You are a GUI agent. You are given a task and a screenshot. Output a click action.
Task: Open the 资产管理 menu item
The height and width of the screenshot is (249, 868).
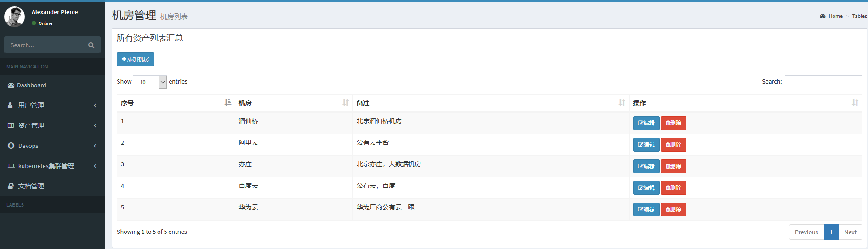point(52,125)
